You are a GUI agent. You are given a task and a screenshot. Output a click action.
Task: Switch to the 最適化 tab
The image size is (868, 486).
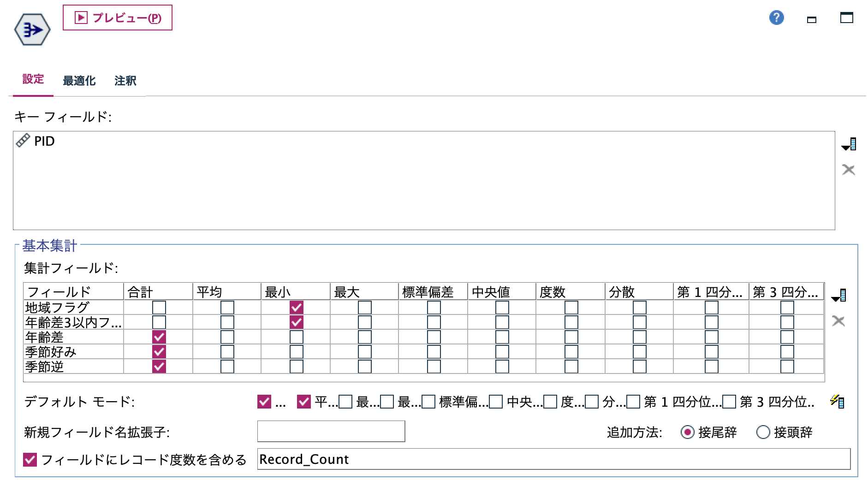pyautogui.click(x=79, y=80)
